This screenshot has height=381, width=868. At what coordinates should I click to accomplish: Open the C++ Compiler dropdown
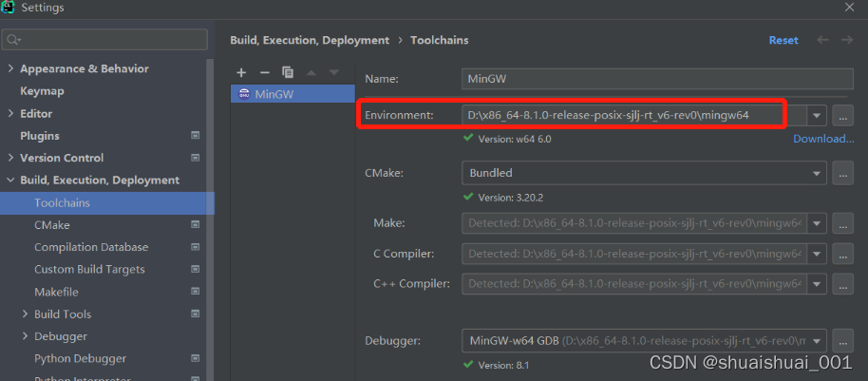tap(817, 284)
